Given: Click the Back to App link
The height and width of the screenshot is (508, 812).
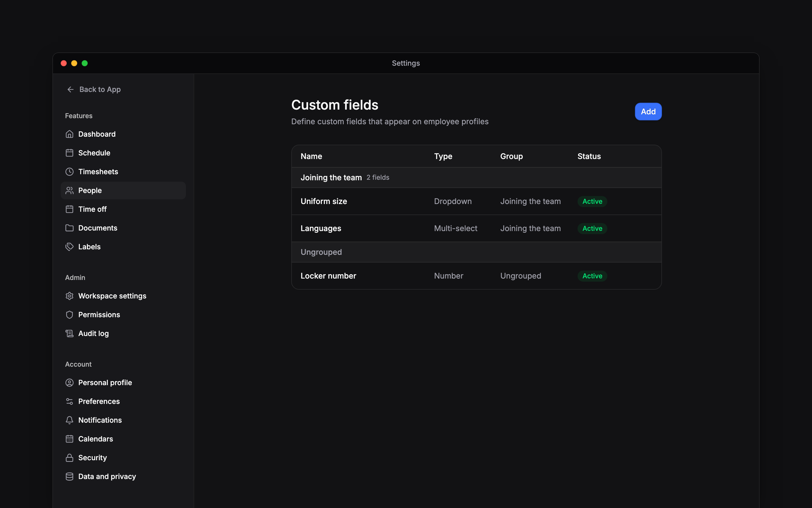Looking at the screenshot, I should [x=94, y=89].
